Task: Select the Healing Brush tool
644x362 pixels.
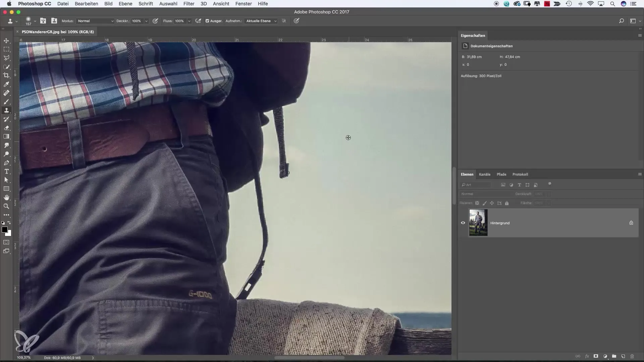Action: 6,93
